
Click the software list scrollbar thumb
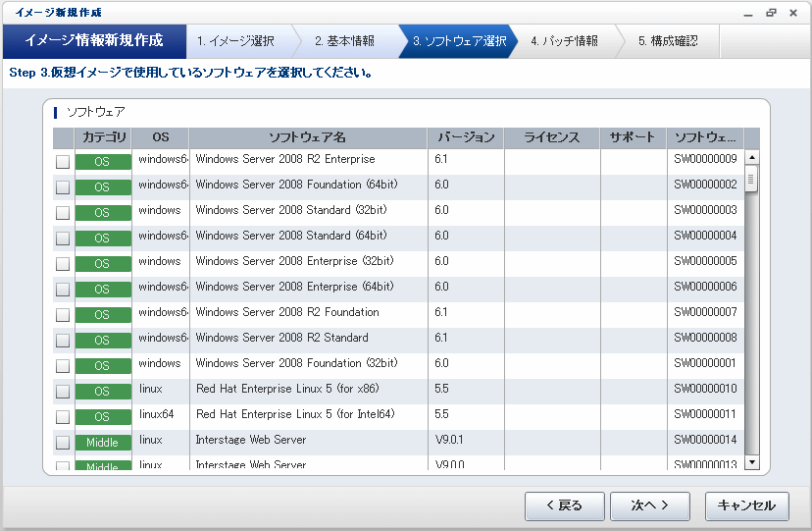coord(751,179)
